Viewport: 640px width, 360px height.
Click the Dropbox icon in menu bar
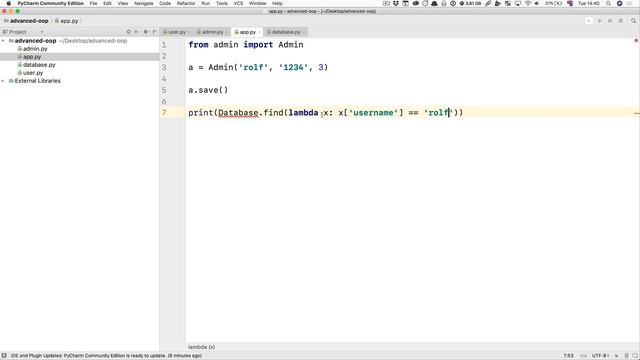tap(396, 3)
